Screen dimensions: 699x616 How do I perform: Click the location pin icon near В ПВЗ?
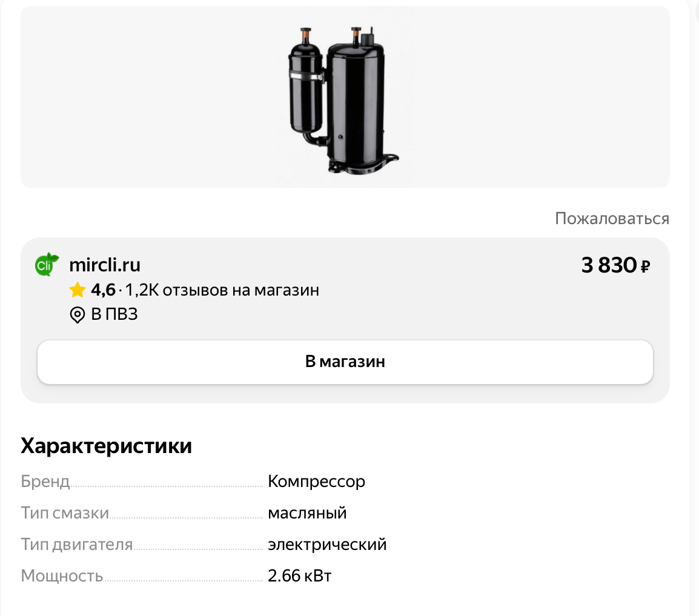(x=78, y=315)
